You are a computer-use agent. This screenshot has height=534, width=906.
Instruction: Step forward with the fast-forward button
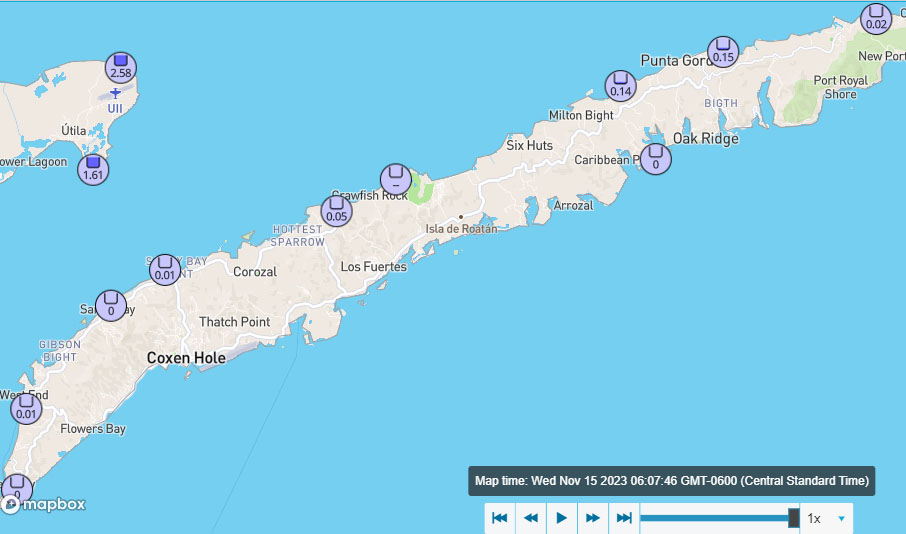(593, 518)
